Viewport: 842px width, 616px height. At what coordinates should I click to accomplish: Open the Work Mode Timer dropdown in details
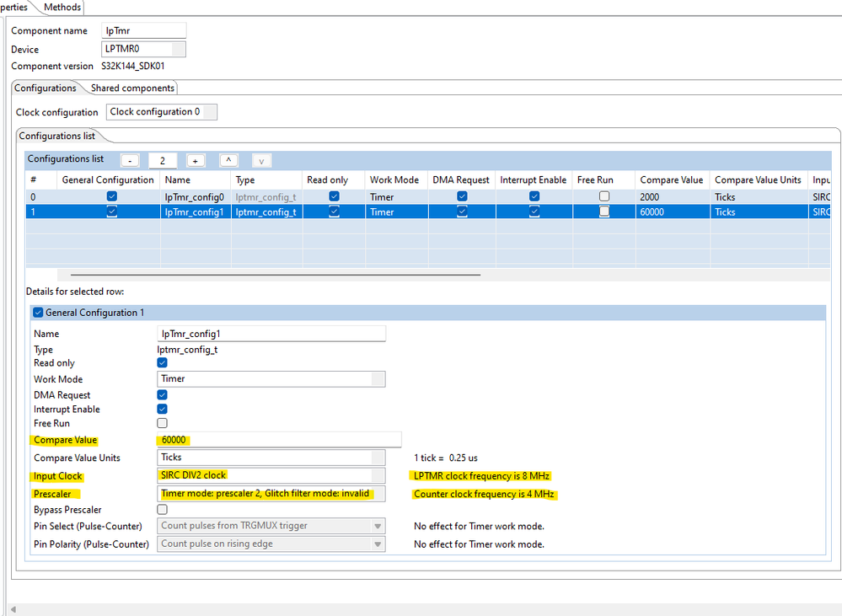pos(271,378)
